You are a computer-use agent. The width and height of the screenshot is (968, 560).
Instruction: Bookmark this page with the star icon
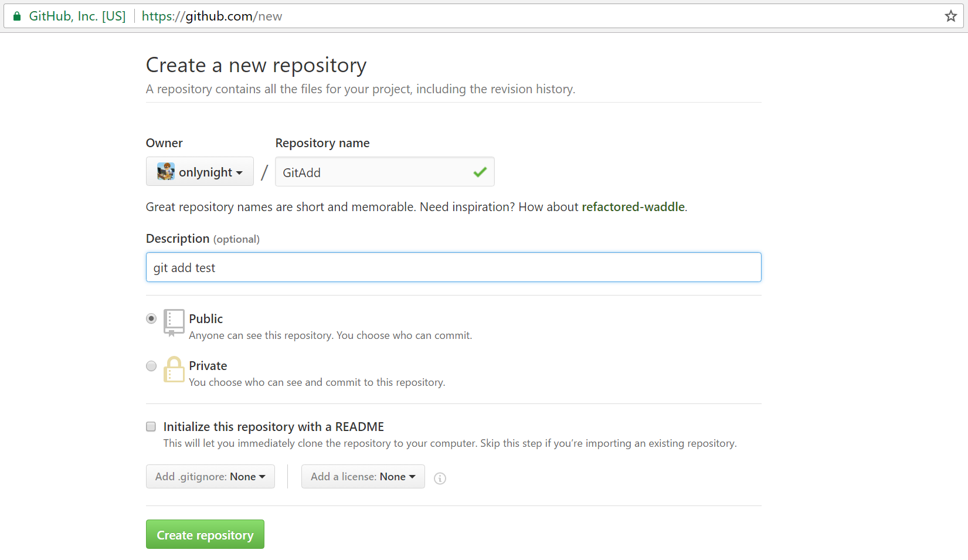[x=950, y=16]
